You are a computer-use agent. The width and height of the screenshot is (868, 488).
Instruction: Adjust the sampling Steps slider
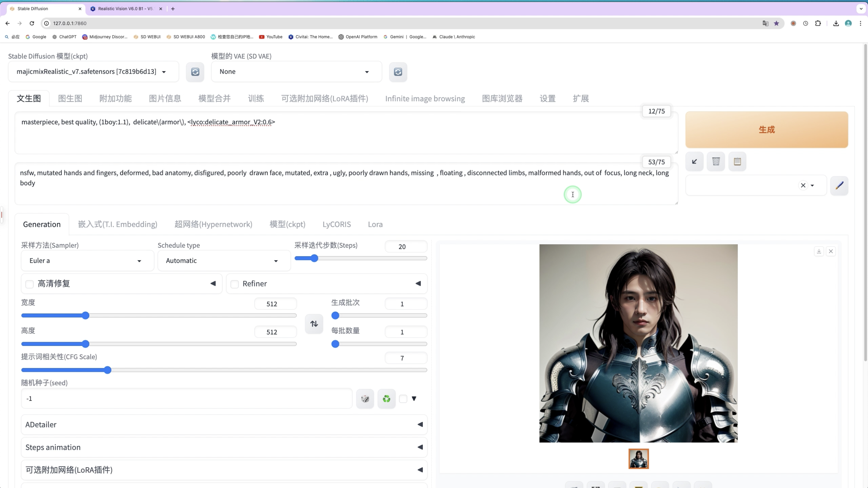361,258
